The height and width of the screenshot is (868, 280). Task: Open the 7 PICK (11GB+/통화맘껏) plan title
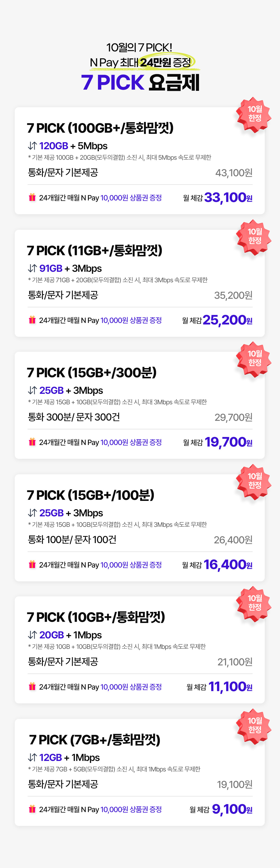[x=94, y=250]
